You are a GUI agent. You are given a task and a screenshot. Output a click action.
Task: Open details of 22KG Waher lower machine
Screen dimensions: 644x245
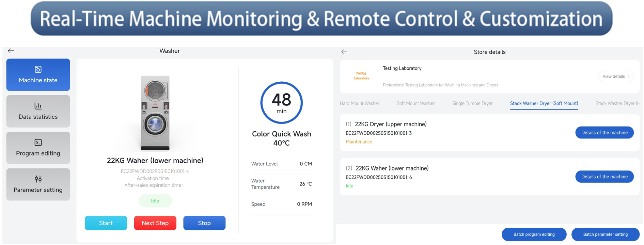[x=604, y=177]
